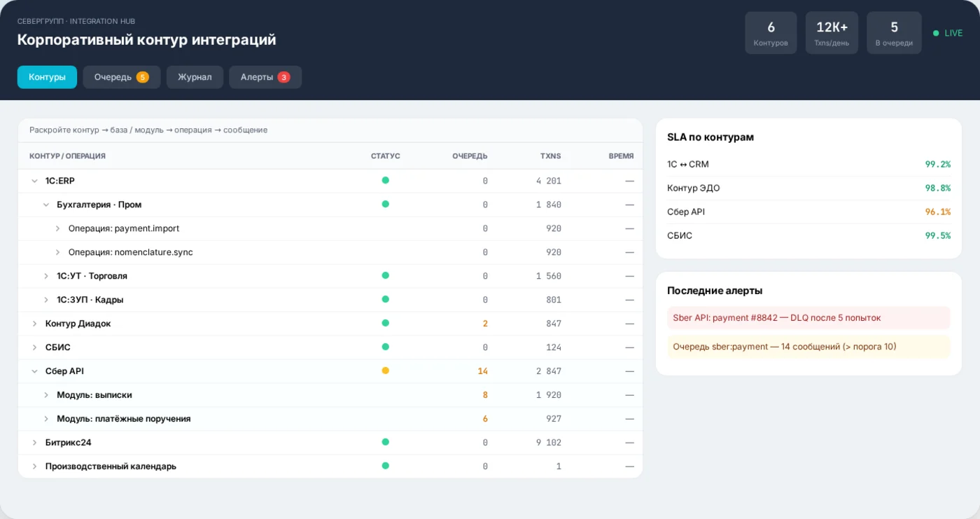Expand the Контур Диадок row
980x519 pixels.
tap(34, 324)
